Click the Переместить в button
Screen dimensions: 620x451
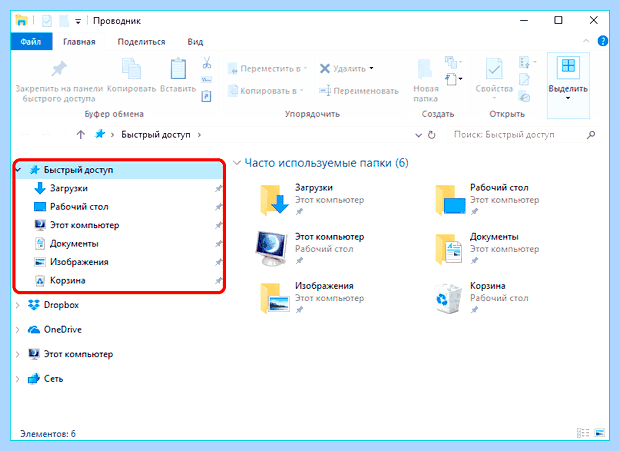(268, 68)
